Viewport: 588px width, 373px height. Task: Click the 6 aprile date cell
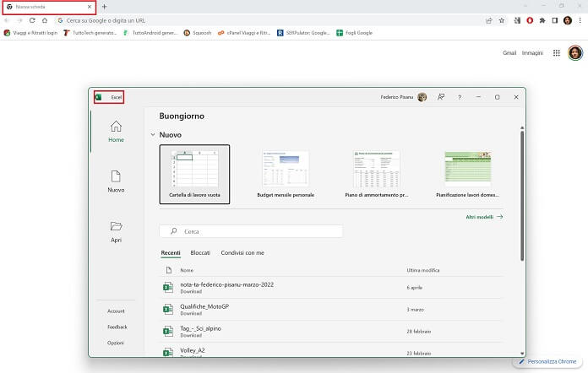pyautogui.click(x=414, y=288)
